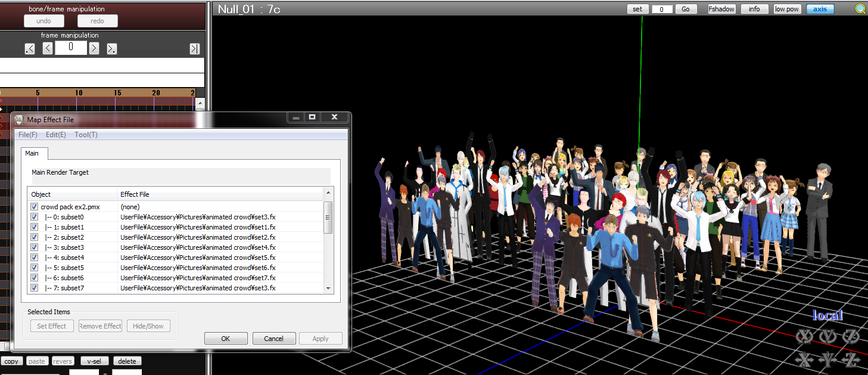This screenshot has height=375, width=868.
Task: Select the Y move control in the viewport
Action: coord(828,359)
